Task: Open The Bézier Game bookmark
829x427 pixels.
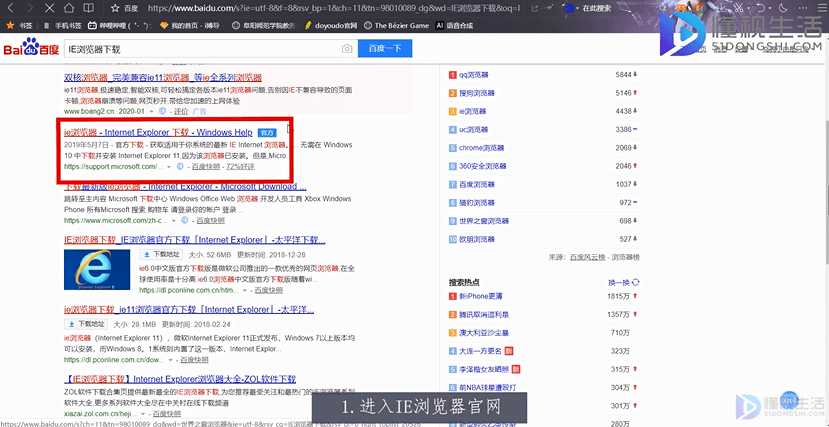Action: (x=397, y=25)
